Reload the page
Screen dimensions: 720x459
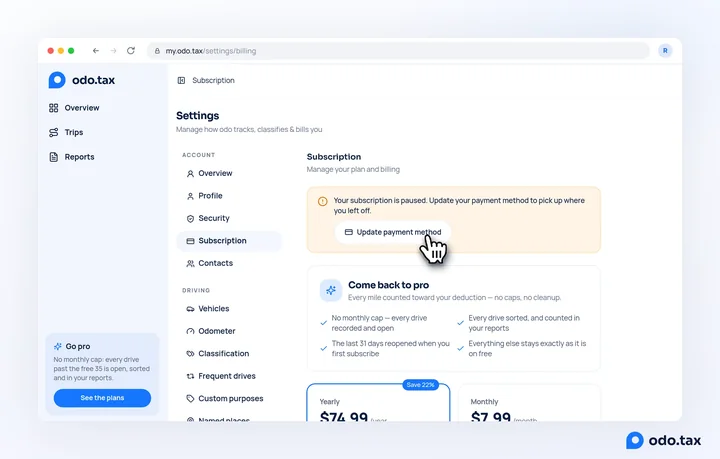pos(131,50)
